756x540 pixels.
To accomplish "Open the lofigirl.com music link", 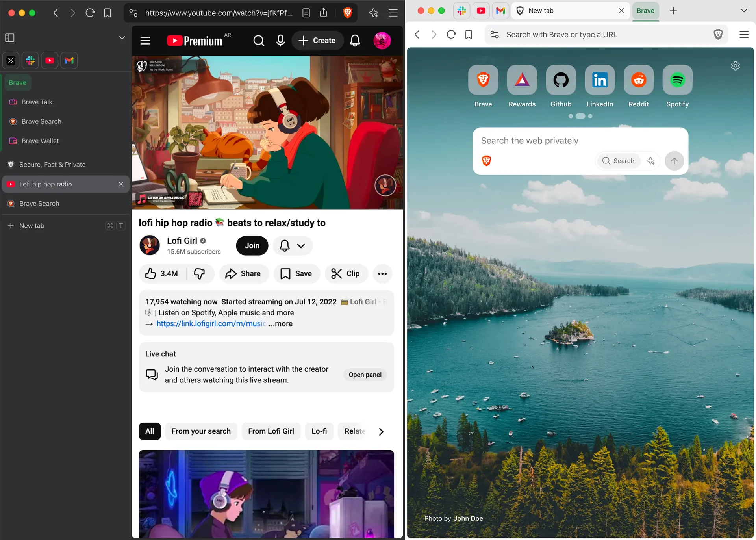I will pyautogui.click(x=211, y=324).
